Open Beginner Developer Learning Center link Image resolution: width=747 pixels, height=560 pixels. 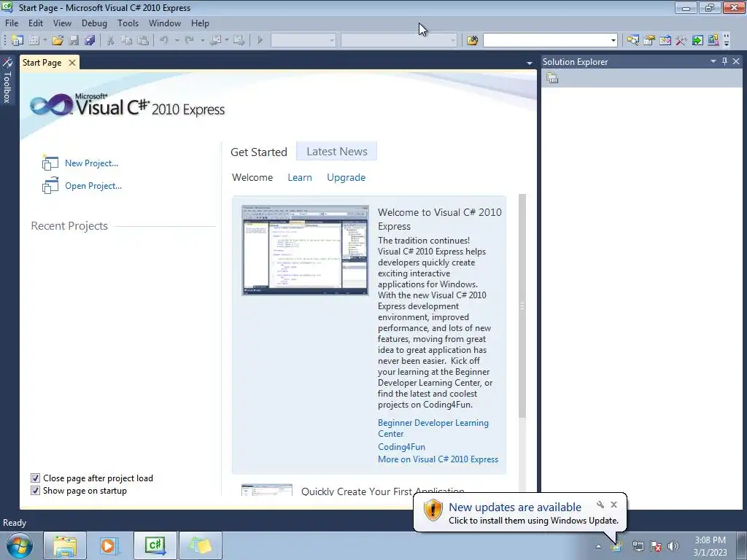[x=433, y=428]
